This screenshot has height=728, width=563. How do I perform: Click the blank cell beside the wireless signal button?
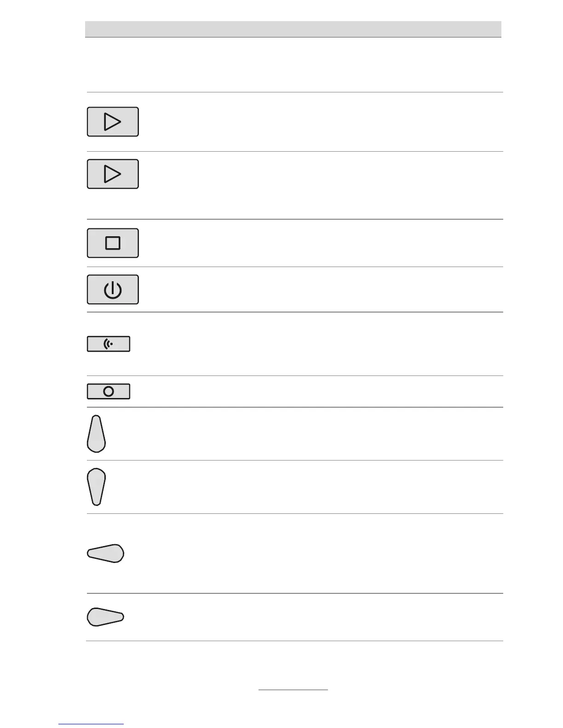[x=317, y=344]
